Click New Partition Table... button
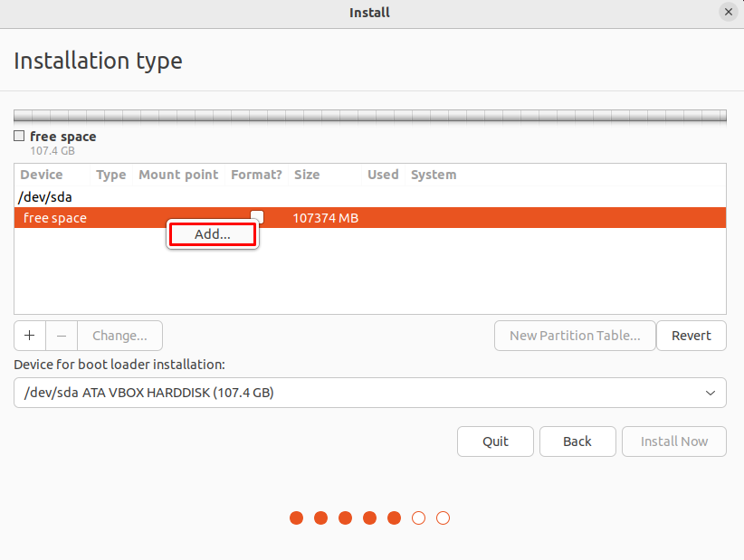Screen dimensions: 744x560 (x=574, y=336)
